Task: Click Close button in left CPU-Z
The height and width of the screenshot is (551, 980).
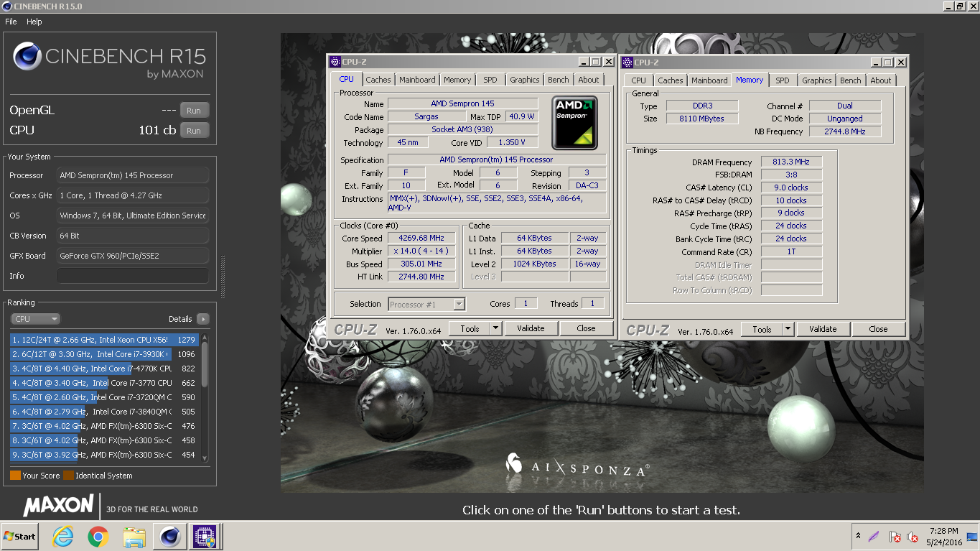Action: pos(586,328)
